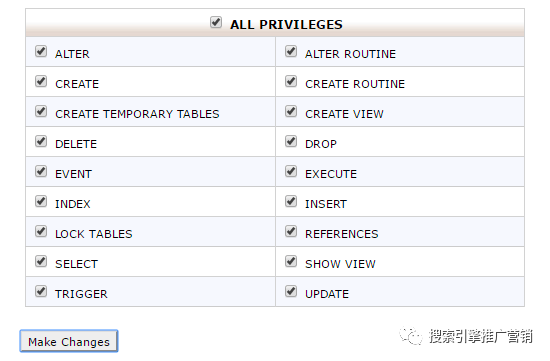This screenshot has height=361, width=550.
Task: Uncheck the SHOW VIEW privilege
Action: pos(291,261)
